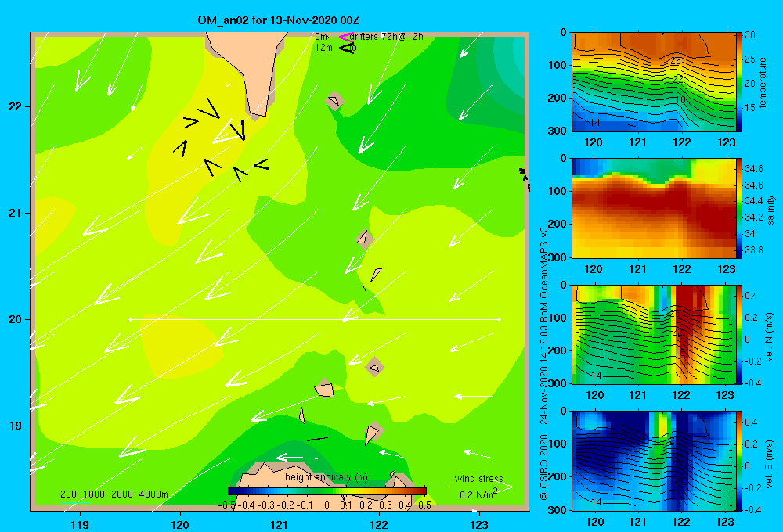Click latitude label 21 on main map

pos(16,213)
